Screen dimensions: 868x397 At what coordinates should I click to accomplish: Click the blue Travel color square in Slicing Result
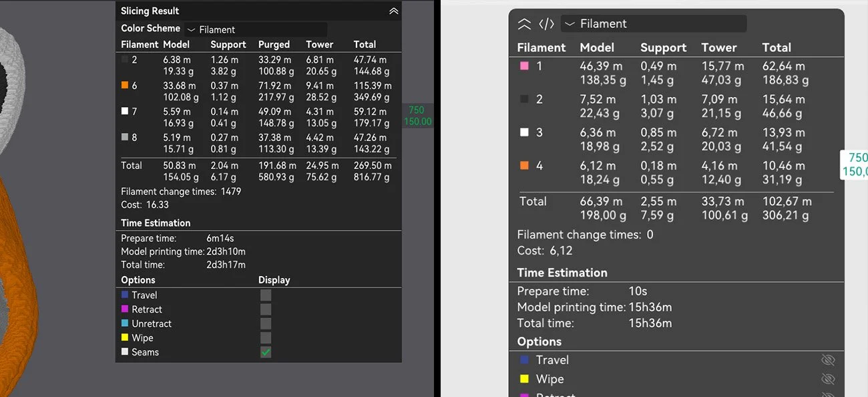[x=124, y=295]
